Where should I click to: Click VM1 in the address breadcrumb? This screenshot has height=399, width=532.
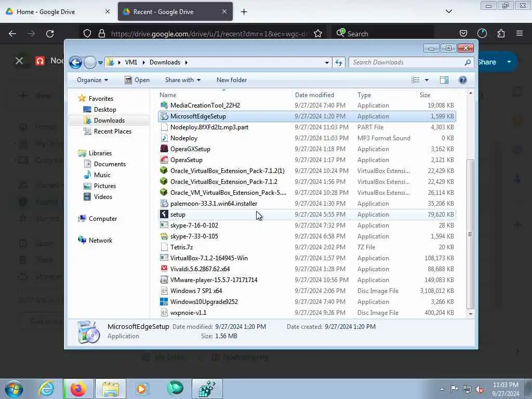pos(131,62)
